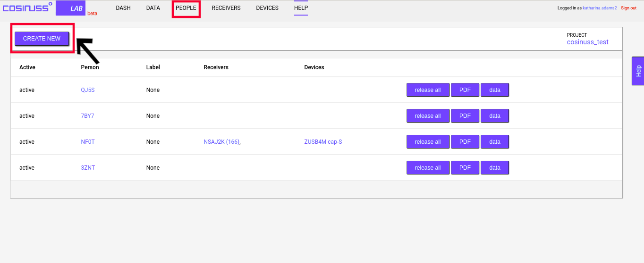Image resolution: width=644 pixels, height=263 pixels.
Task: Click release all for person NF0T
Action: point(428,142)
